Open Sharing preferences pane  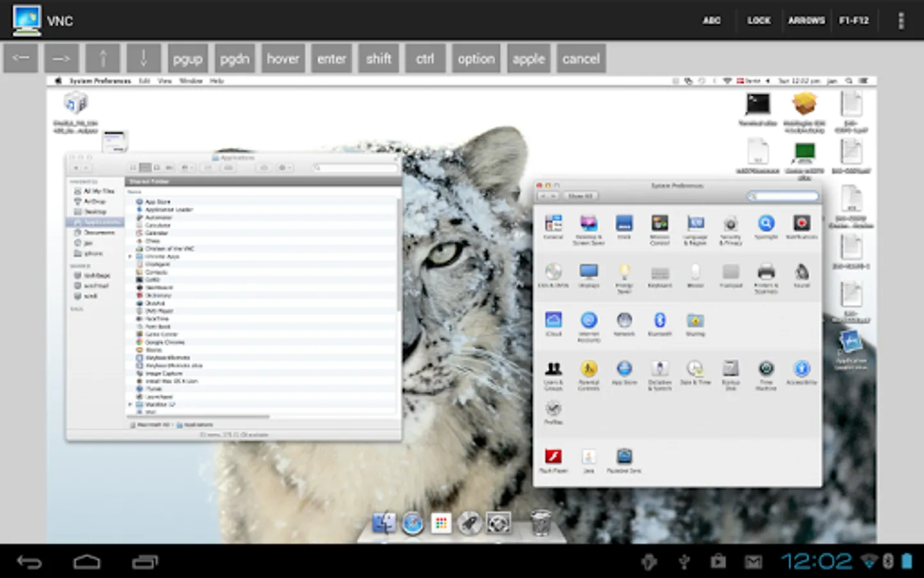(x=696, y=324)
